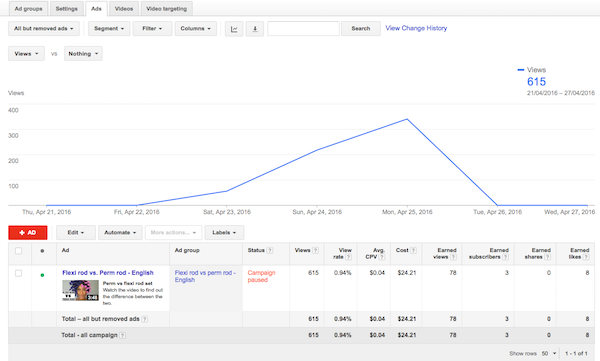Click in the search text field
This screenshot has height=361, width=600.
coord(303,29)
